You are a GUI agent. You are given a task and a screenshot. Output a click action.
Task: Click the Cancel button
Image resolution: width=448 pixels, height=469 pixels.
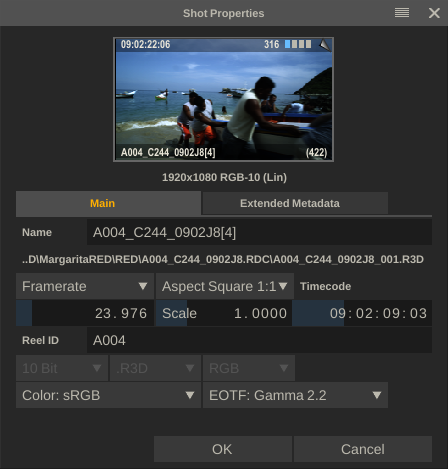363,449
